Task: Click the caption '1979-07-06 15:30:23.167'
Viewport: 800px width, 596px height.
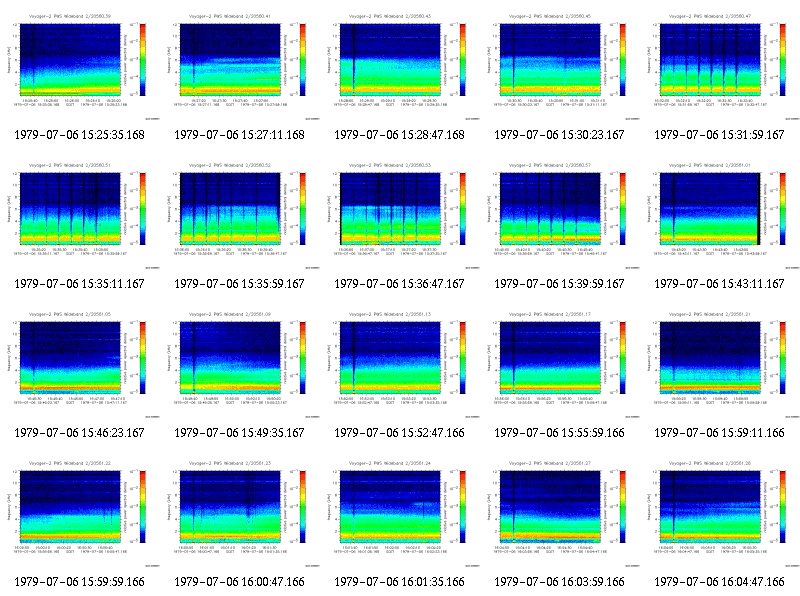Action: 559,135
